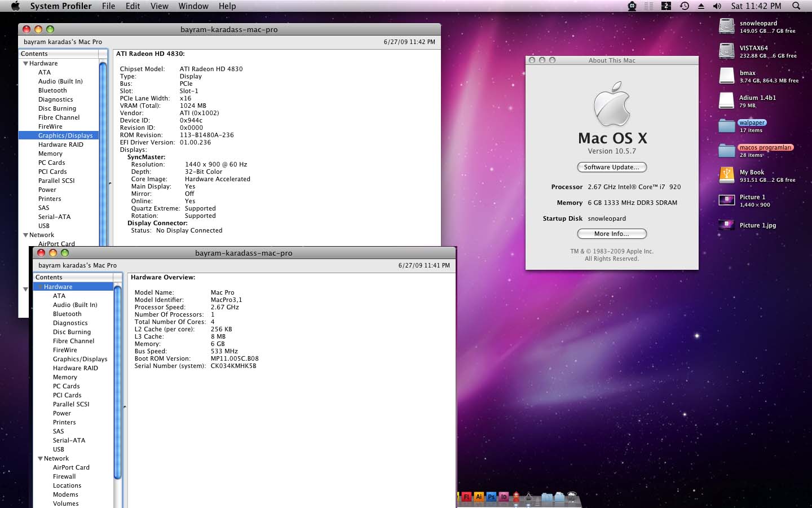Open the System Profiler menu
The image size is (812, 508).
point(61,6)
